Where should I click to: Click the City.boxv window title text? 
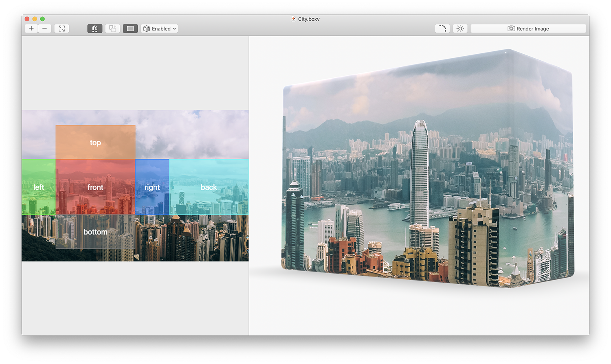(309, 19)
